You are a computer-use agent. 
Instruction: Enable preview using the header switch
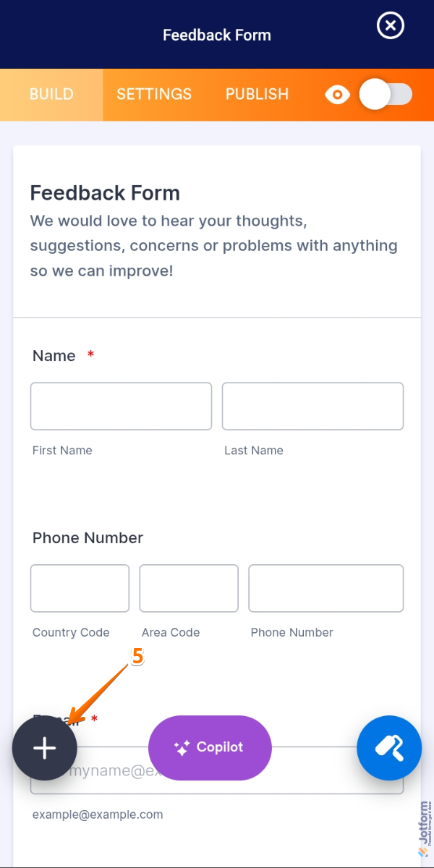(386, 95)
